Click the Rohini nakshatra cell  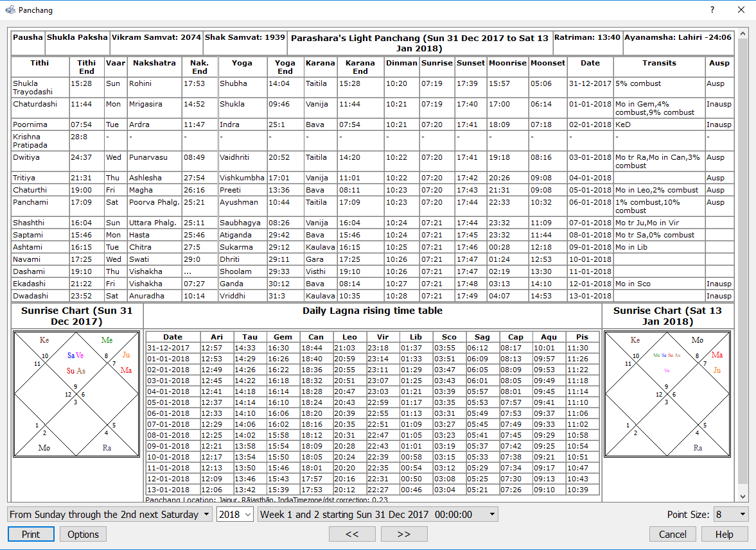(154, 88)
